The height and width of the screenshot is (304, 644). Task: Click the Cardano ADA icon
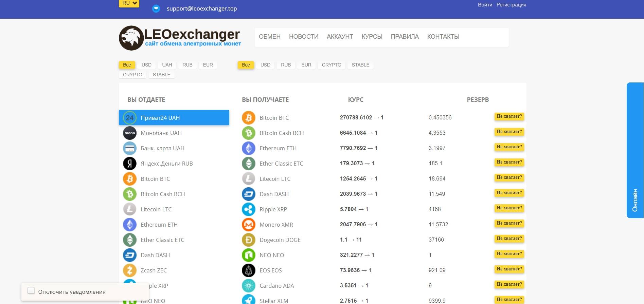[249, 286]
